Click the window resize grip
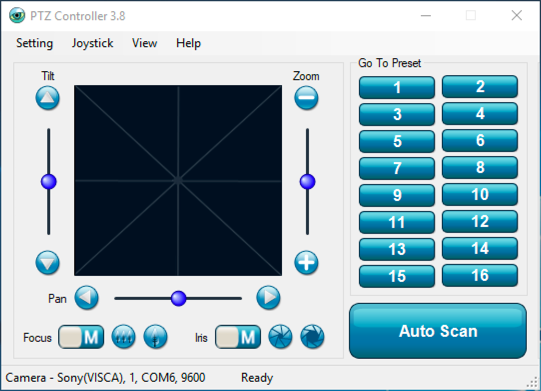This screenshot has width=541, height=391. click(x=533, y=383)
